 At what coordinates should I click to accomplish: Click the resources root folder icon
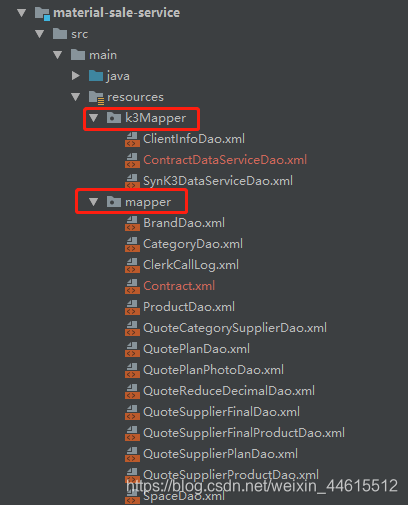[96, 97]
